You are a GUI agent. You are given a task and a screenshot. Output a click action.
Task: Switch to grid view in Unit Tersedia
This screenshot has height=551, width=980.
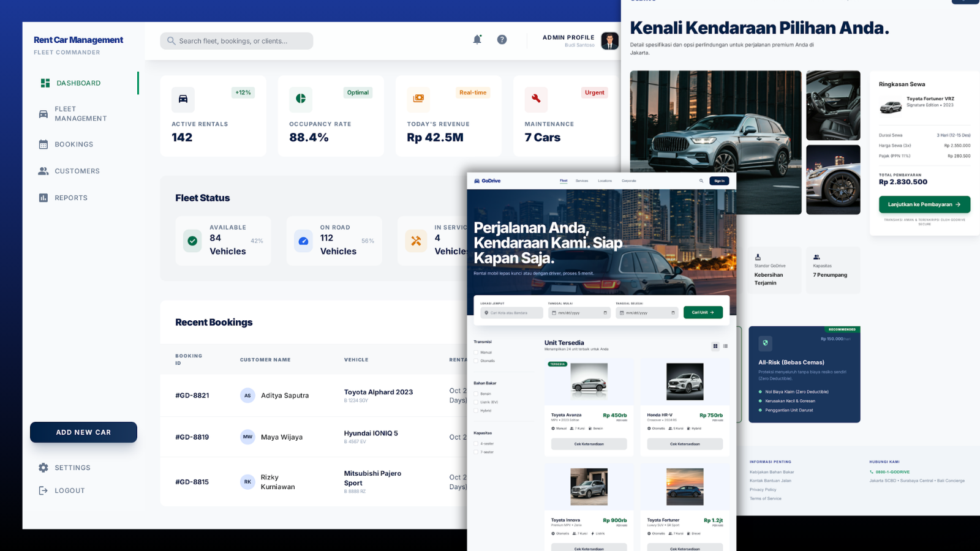point(715,347)
